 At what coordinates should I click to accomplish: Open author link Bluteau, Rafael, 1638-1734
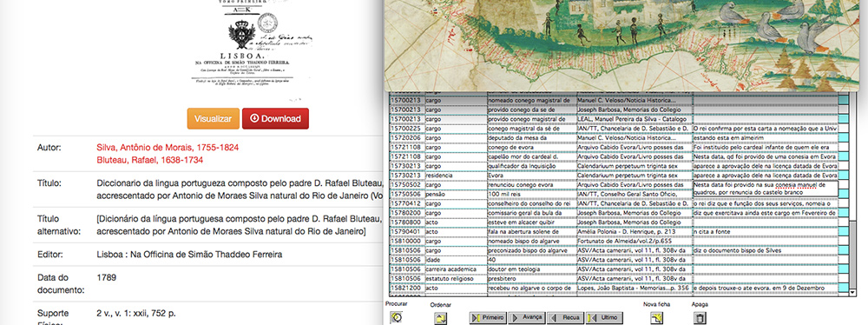pos(149,160)
